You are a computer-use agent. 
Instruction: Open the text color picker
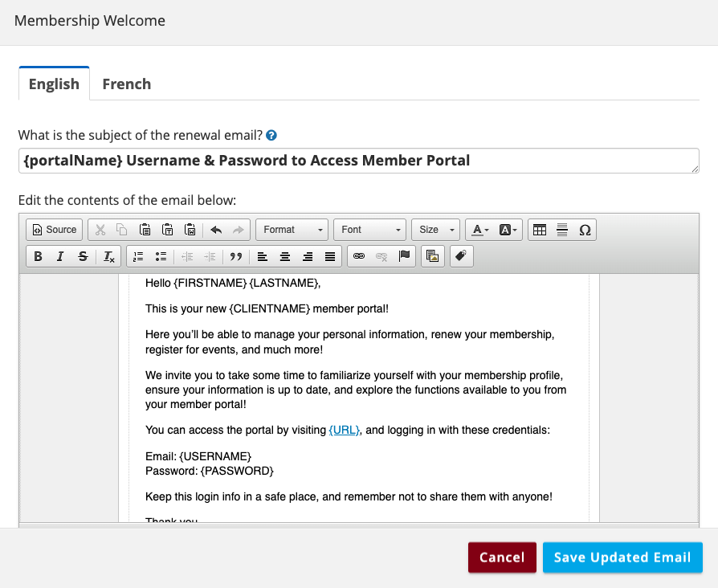coord(480,230)
